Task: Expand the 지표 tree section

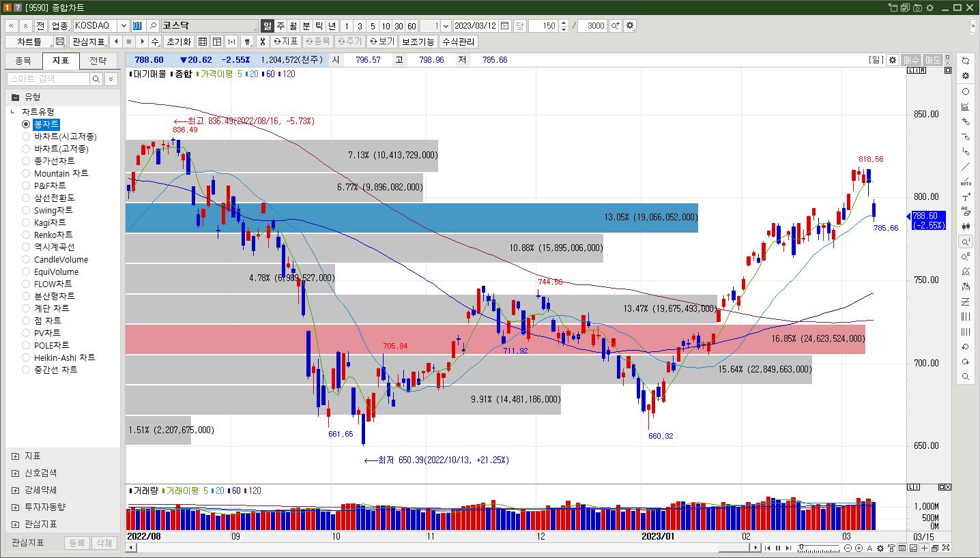Action: [x=16, y=456]
